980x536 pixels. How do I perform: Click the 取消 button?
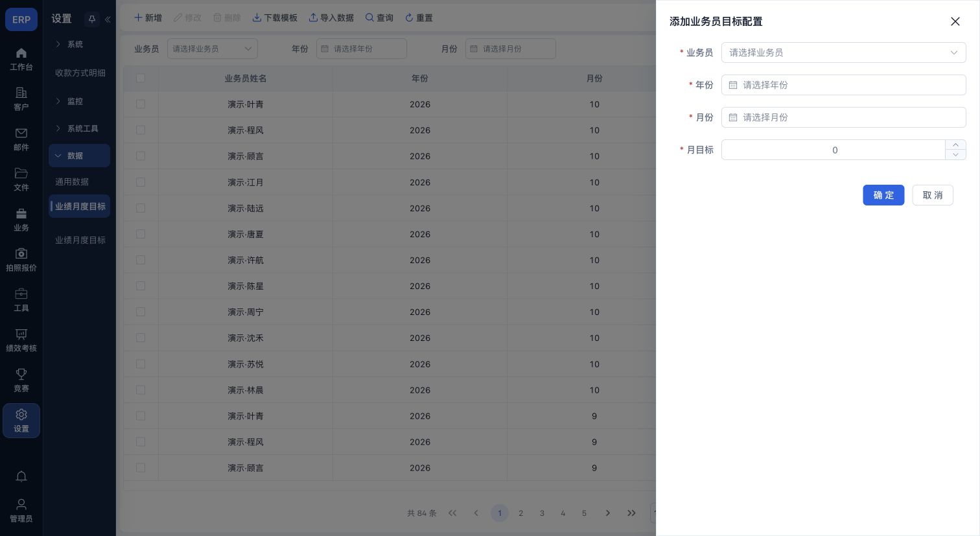click(x=933, y=195)
